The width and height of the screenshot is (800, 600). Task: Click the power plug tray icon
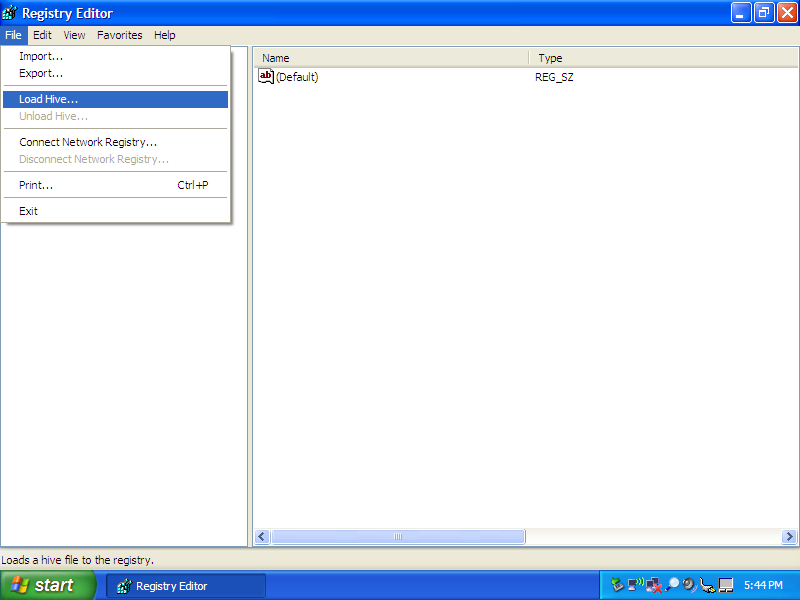[707, 585]
